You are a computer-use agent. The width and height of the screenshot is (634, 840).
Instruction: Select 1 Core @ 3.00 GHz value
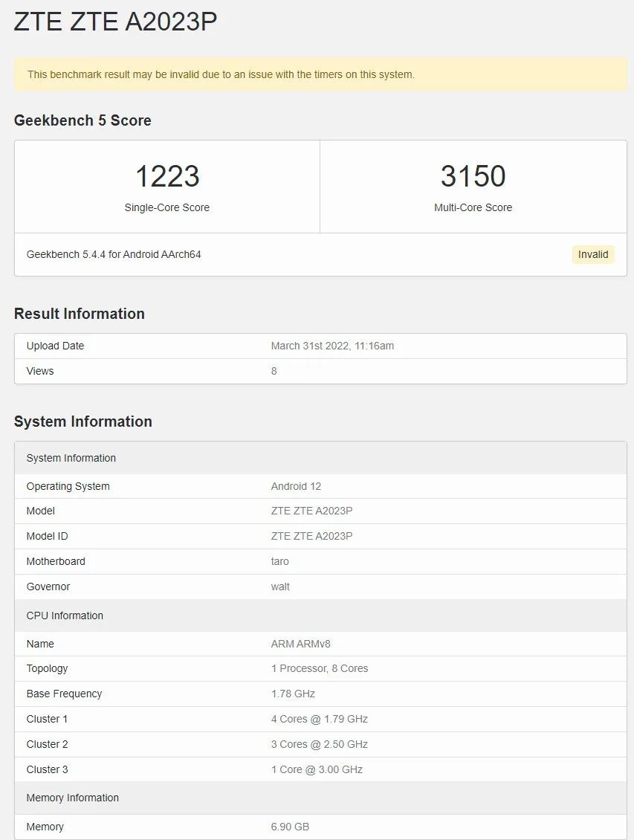pos(317,769)
